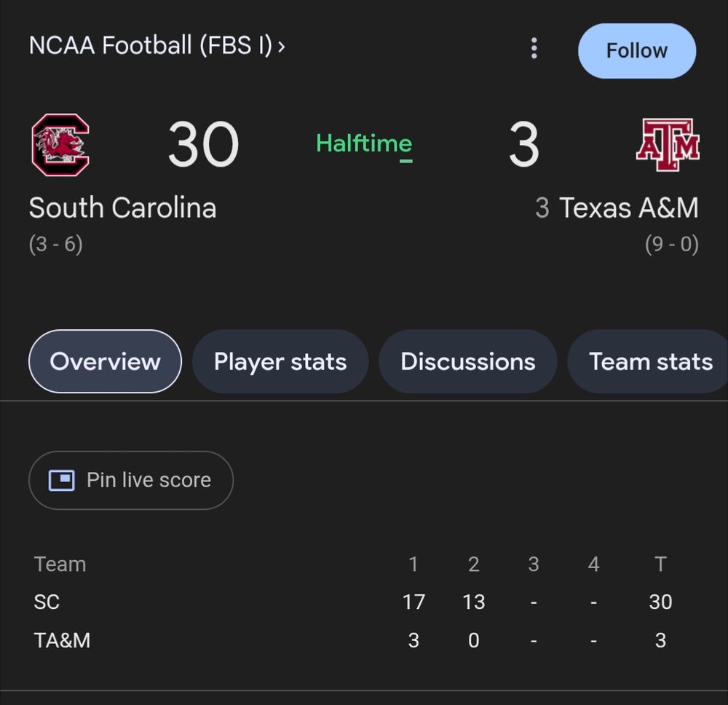Open the Discussions tab
The height and width of the screenshot is (705, 728).
[467, 361]
